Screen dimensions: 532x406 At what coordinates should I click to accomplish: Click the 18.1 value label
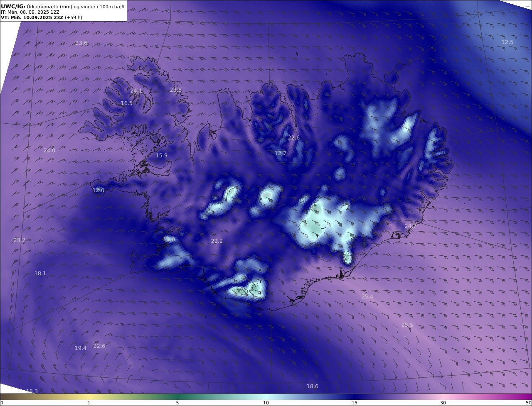click(40, 274)
